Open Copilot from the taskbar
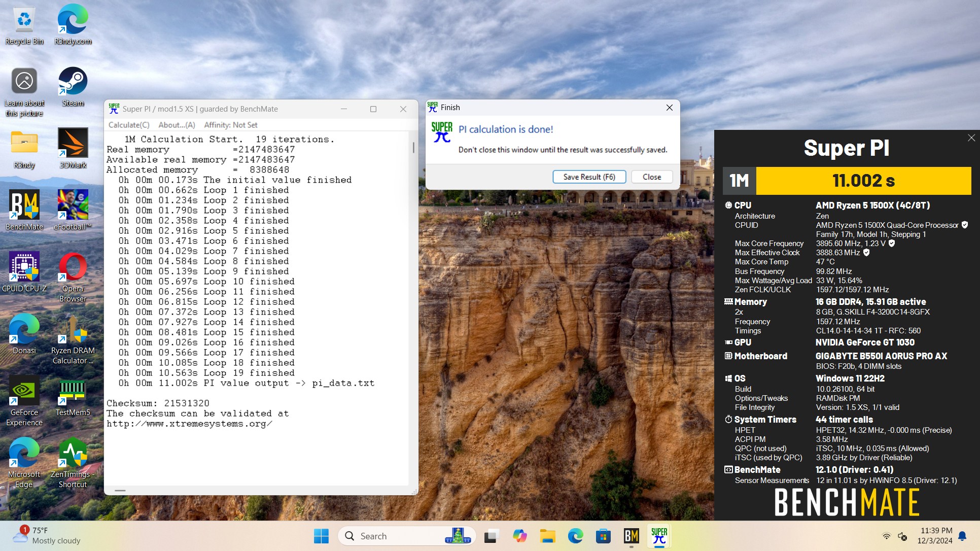Viewport: 980px width, 551px height. pos(519,536)
